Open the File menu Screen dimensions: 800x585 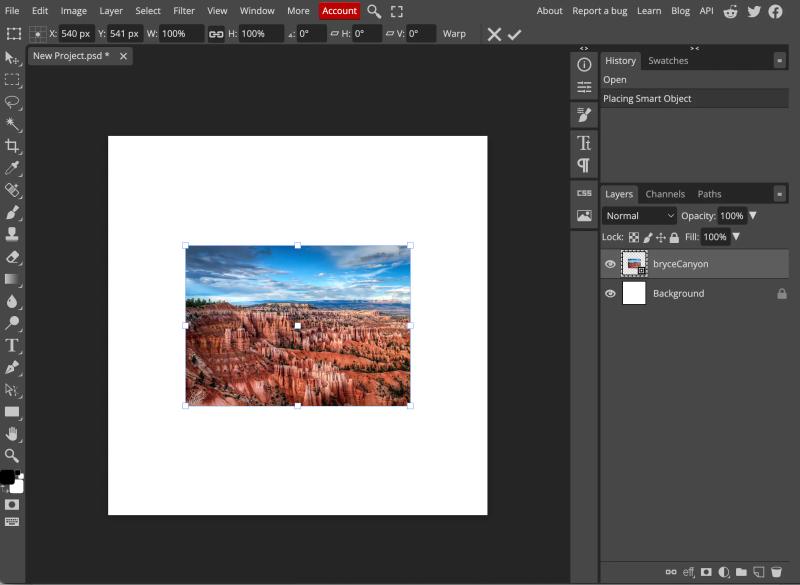(12, 11)
